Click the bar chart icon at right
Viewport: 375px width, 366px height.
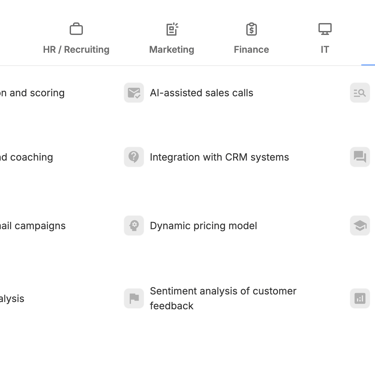pos(360,298)
